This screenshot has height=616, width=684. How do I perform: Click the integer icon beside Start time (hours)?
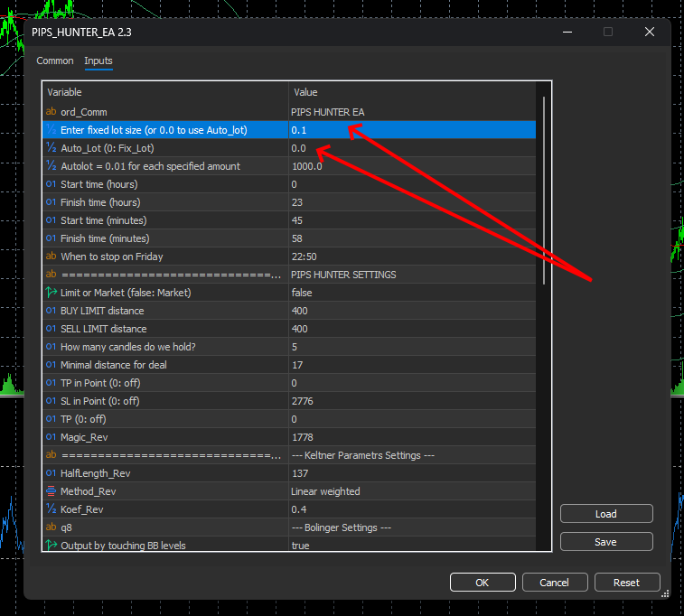click(x=51, y=184)
